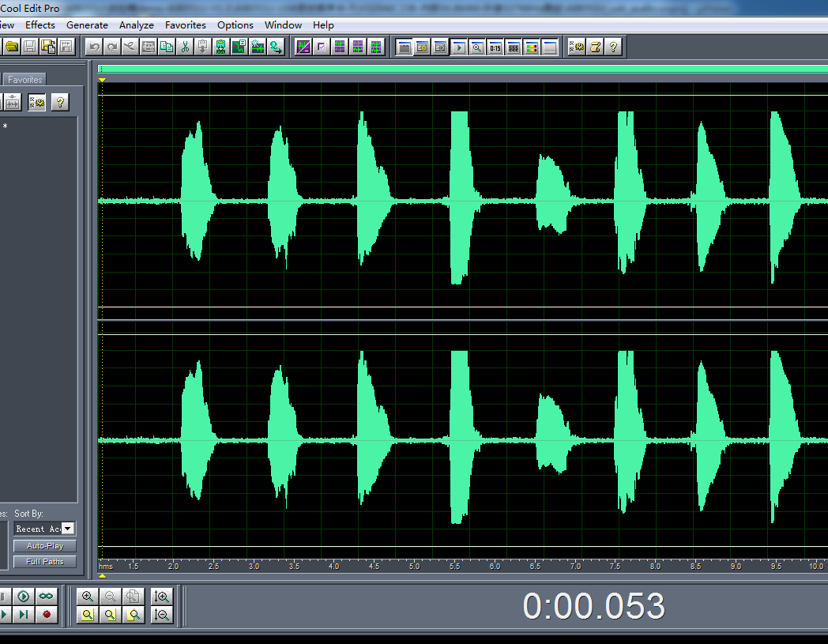Click Zoom Out Horizontally magnifier
828x644 pixels.
coord(111,597)
